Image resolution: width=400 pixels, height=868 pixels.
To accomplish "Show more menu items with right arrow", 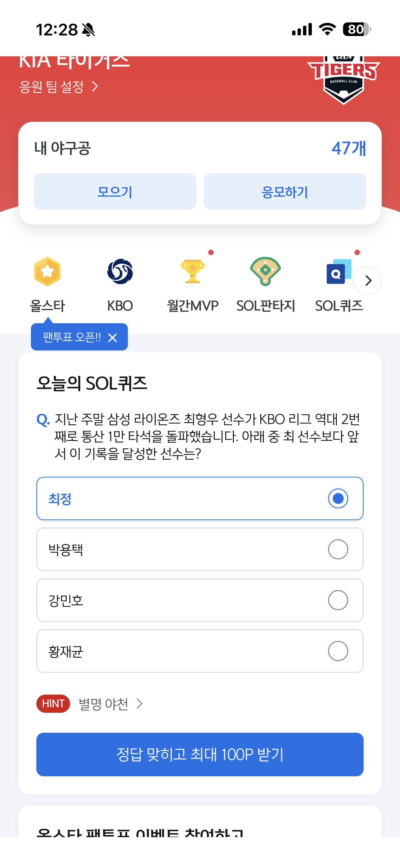I will [367, 280].
